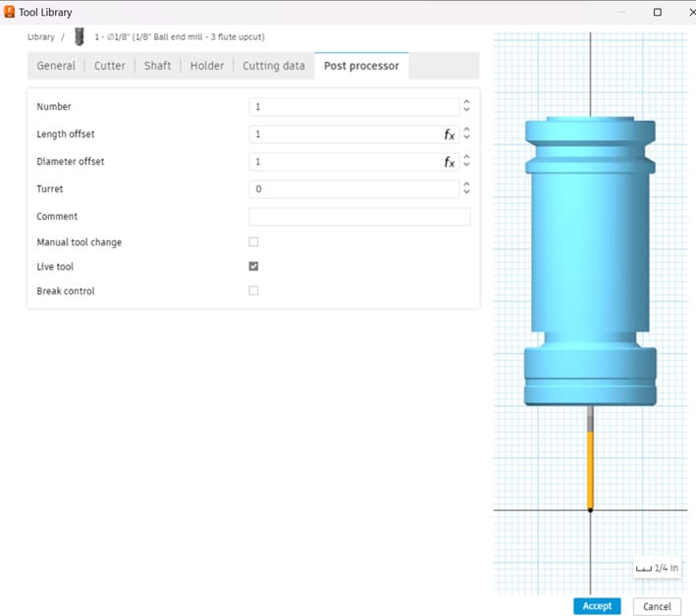Click the end mill tool icon in breadcrumb

click(80, 37)
